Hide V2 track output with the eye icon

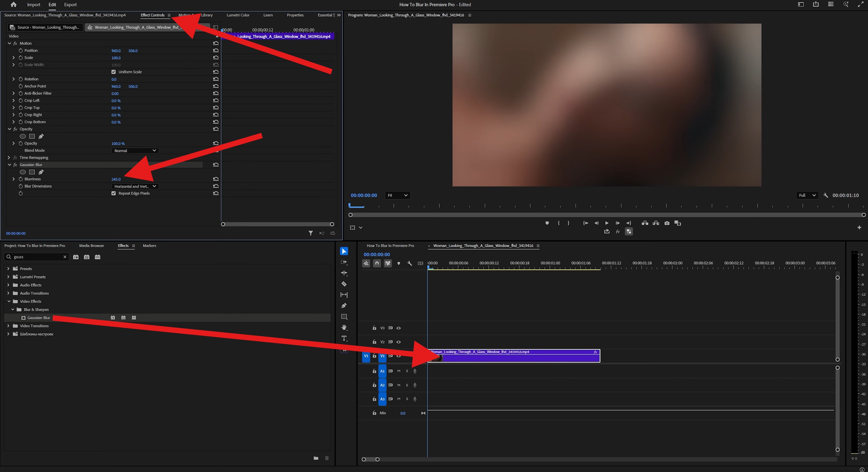click(x=399, y=341)
